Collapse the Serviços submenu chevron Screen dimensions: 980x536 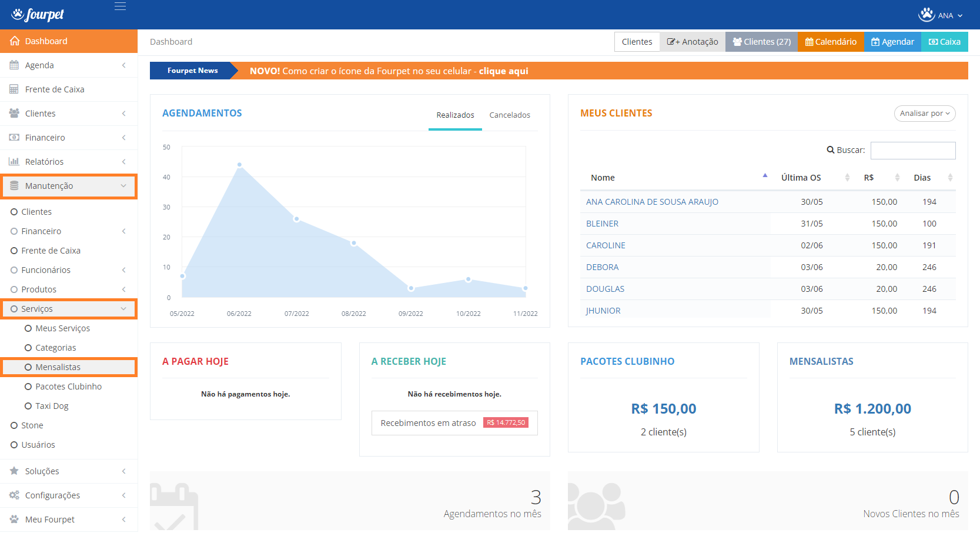(x=123, y=309)
